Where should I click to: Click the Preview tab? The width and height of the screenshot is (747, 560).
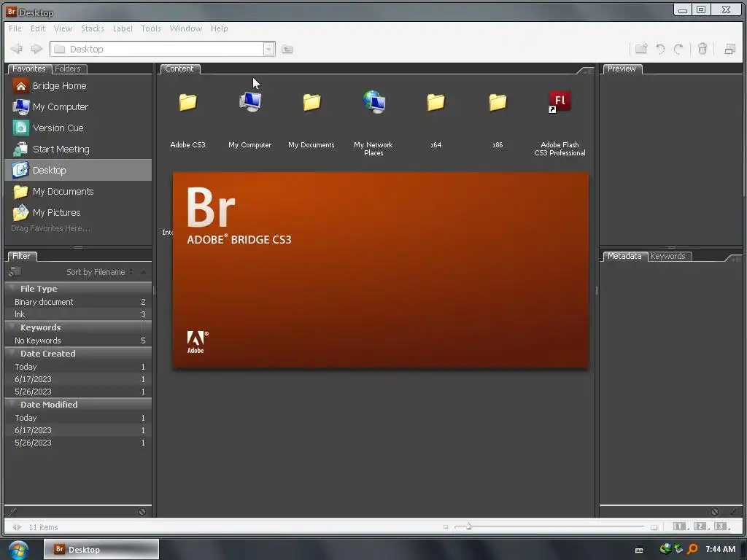(622, 69)
